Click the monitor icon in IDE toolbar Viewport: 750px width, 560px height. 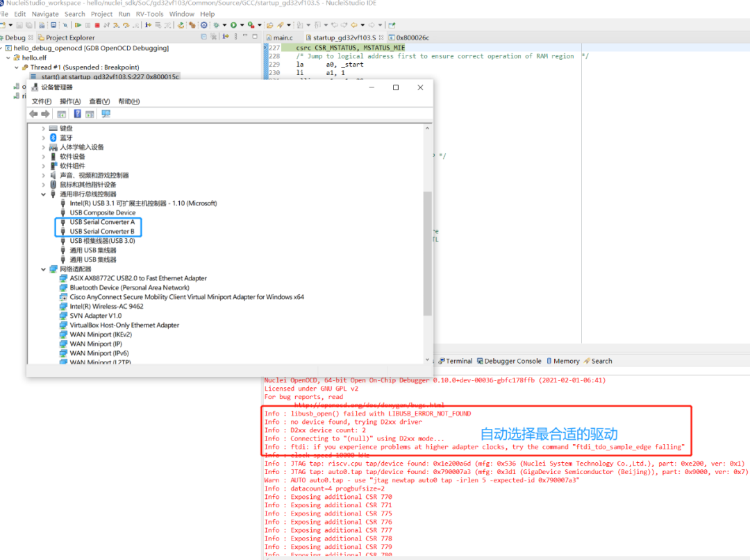coord(53,25)
